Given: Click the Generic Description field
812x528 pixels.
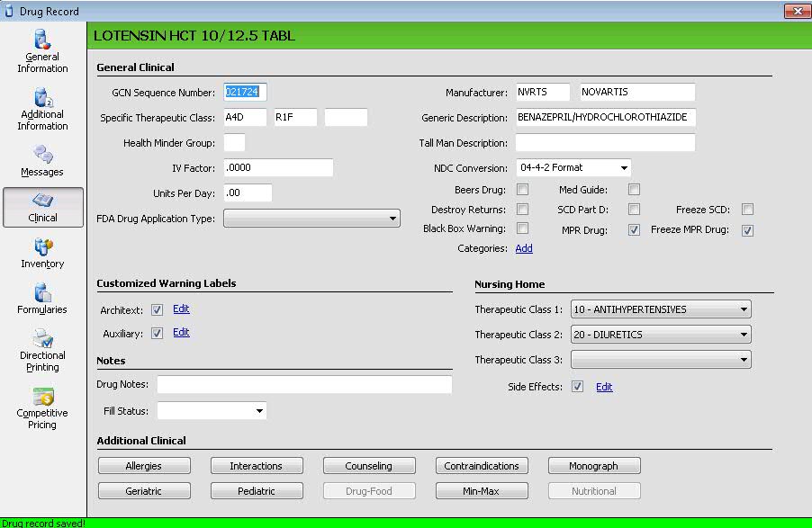Looking at the screenshot, I should 606,117.
